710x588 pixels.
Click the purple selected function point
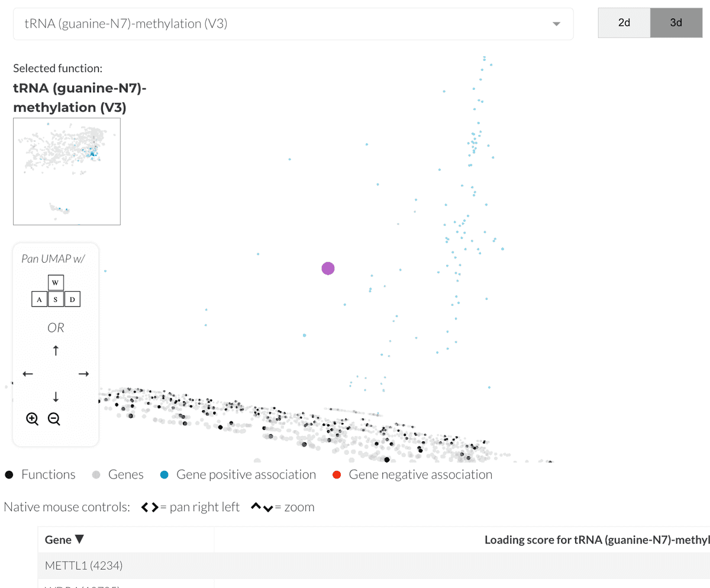[x=328, y=269]
